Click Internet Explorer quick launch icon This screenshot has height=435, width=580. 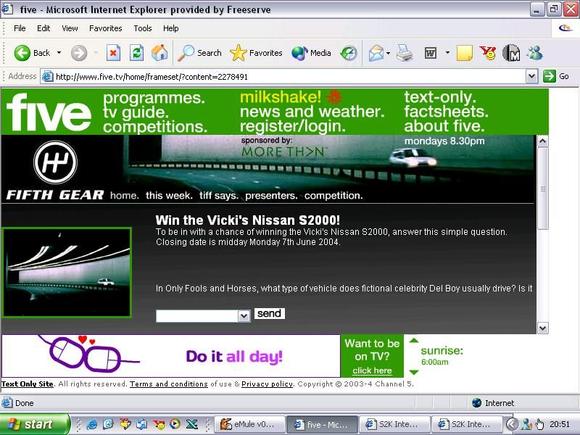(92, 424)
